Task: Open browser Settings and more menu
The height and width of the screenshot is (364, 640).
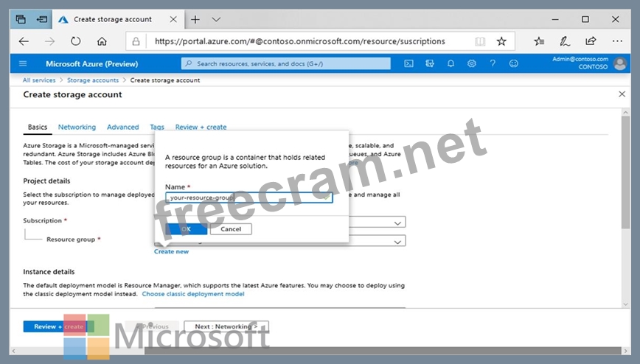Action: pyautogui.click(x=617, y=41)
